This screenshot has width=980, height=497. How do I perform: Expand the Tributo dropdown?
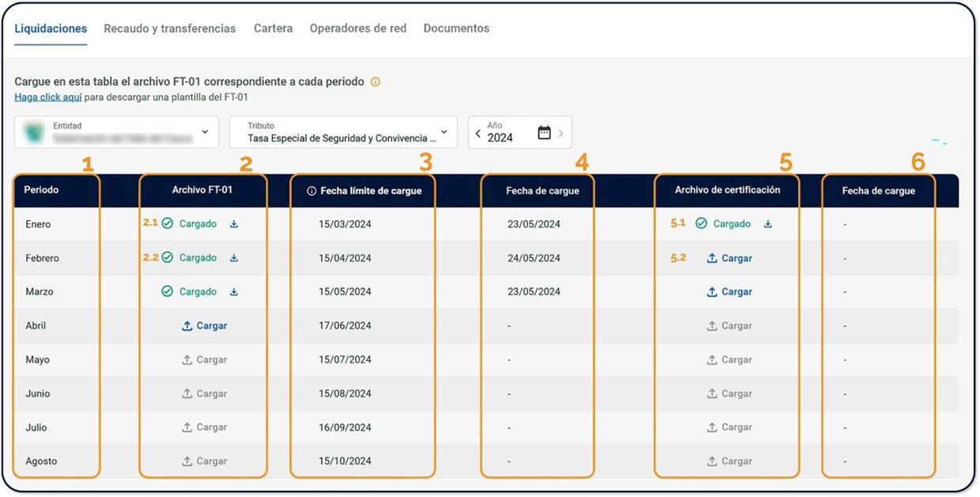444,132
